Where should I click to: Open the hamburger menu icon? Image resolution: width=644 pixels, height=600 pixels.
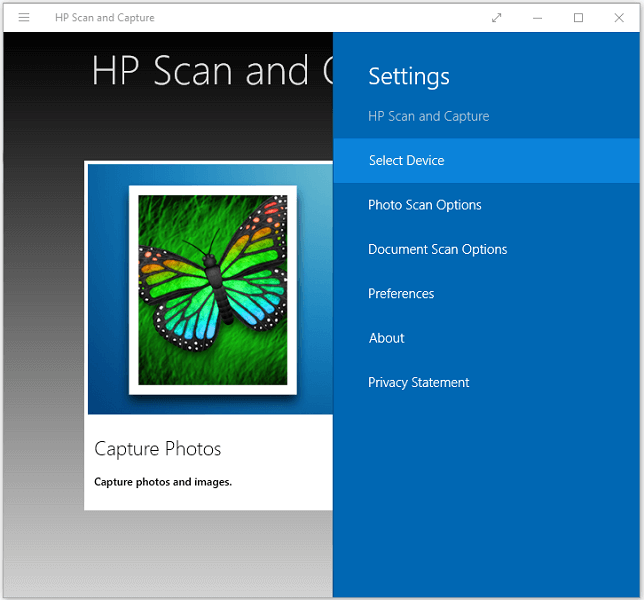coord(24,17)
